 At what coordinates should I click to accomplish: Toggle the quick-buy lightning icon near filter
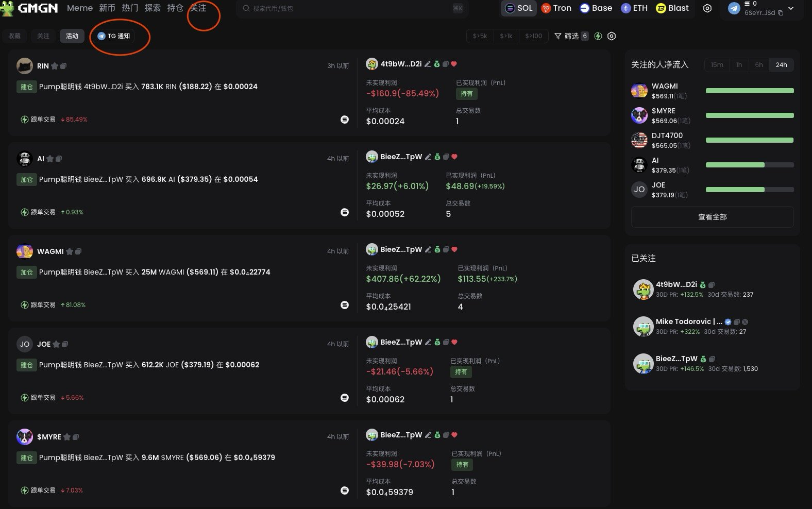click(598, 36)
